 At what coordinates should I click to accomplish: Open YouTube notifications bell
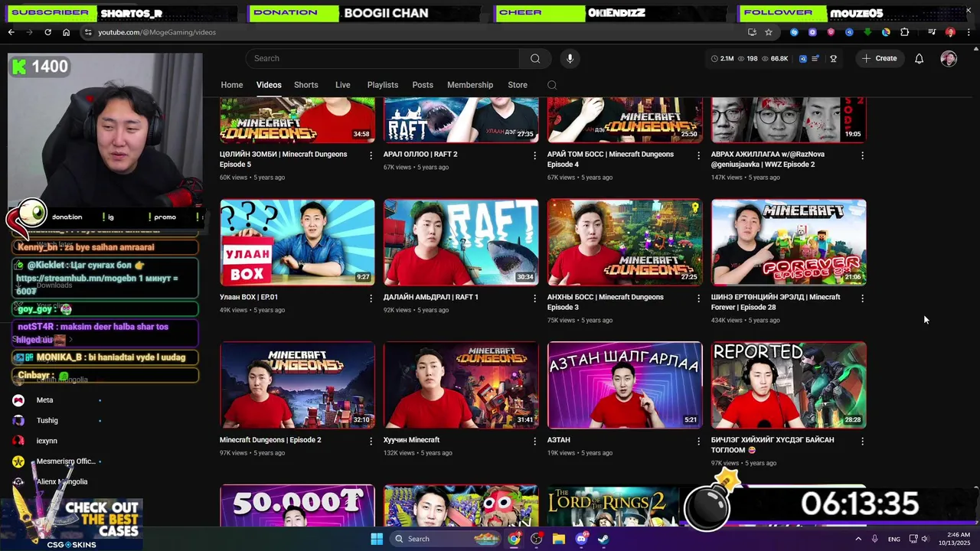[919, 58]
